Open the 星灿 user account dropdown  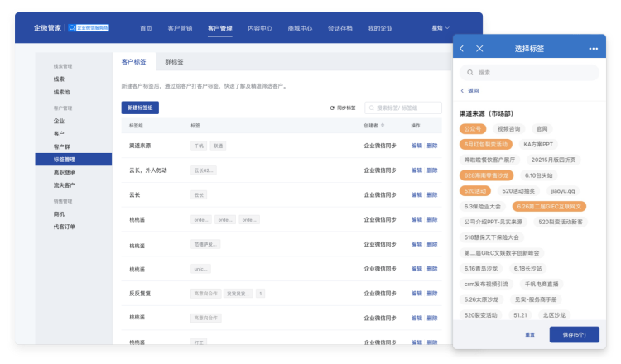pos(440,28)
